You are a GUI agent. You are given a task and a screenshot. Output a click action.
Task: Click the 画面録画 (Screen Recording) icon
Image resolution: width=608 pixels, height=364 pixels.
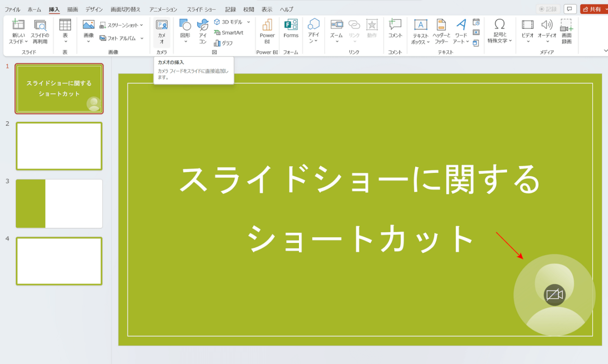point(567,25)
